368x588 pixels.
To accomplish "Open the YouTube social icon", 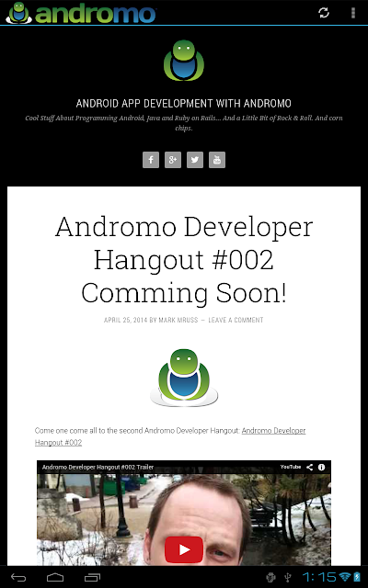I will (x=217, y=160).
